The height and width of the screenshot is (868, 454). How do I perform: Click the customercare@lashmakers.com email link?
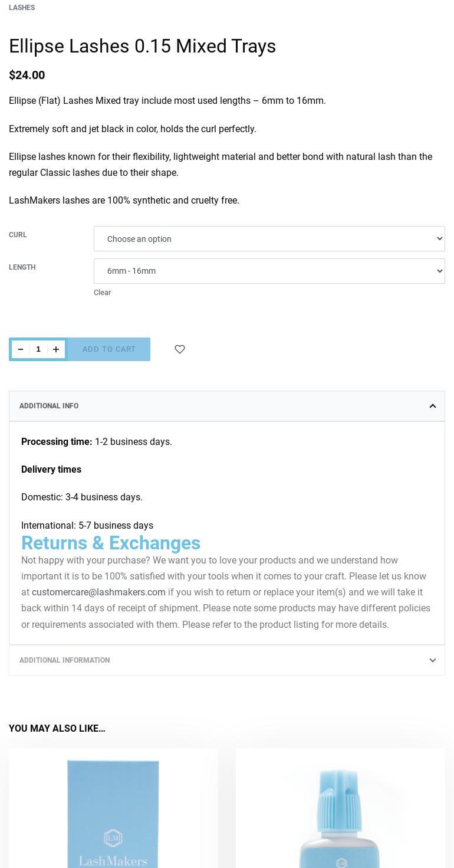[x=98, y=592]
